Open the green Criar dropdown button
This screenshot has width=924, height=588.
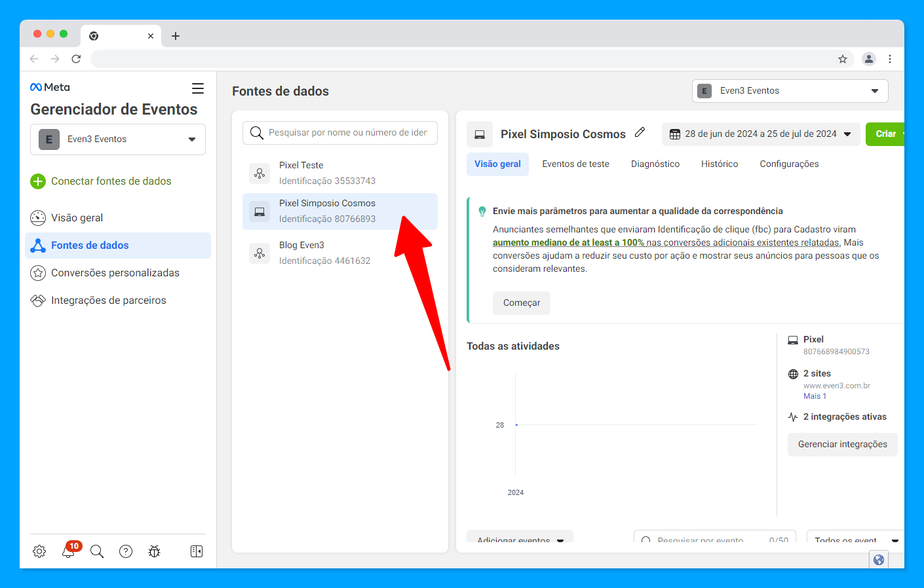pos(885,134)
